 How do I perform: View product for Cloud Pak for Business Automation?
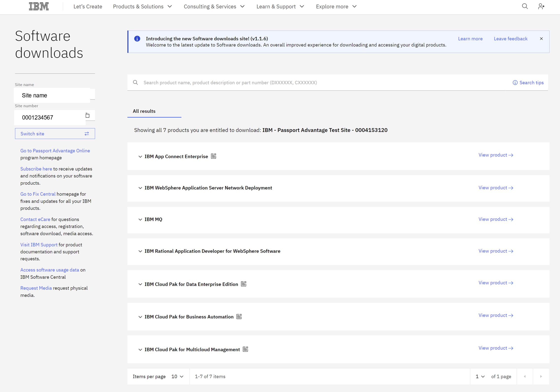pyautogui.click(x=496, y=315)
